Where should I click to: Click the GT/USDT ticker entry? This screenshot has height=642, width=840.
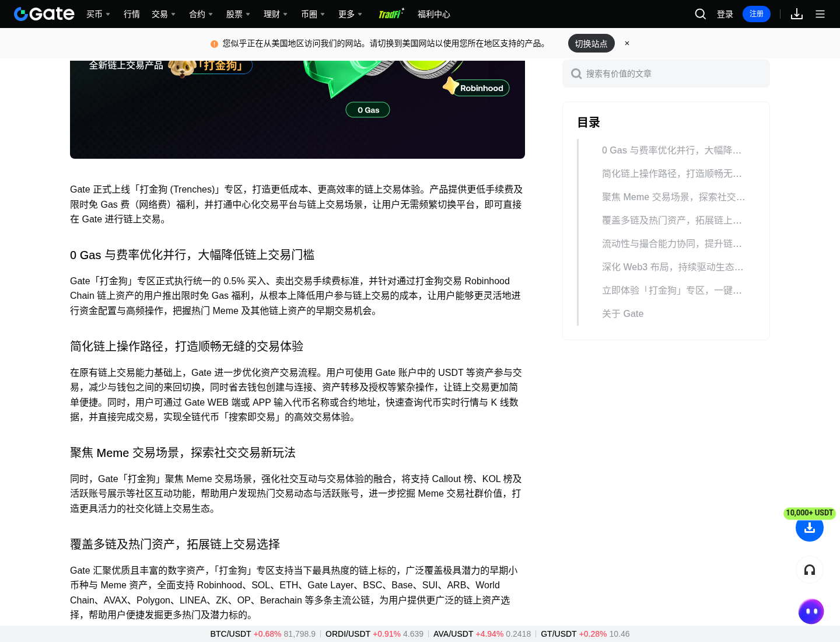point(585,634)
